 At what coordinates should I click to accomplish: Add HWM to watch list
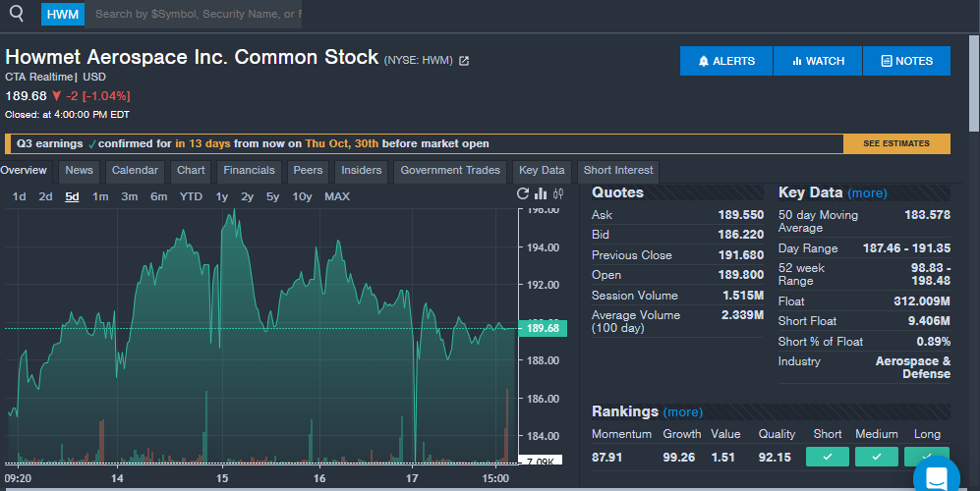pos(818,61)
